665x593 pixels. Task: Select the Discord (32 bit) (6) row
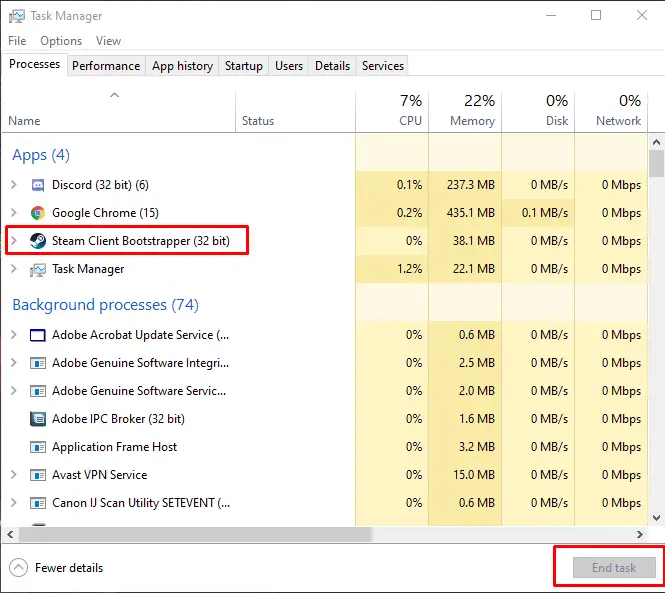pos(325,185)
